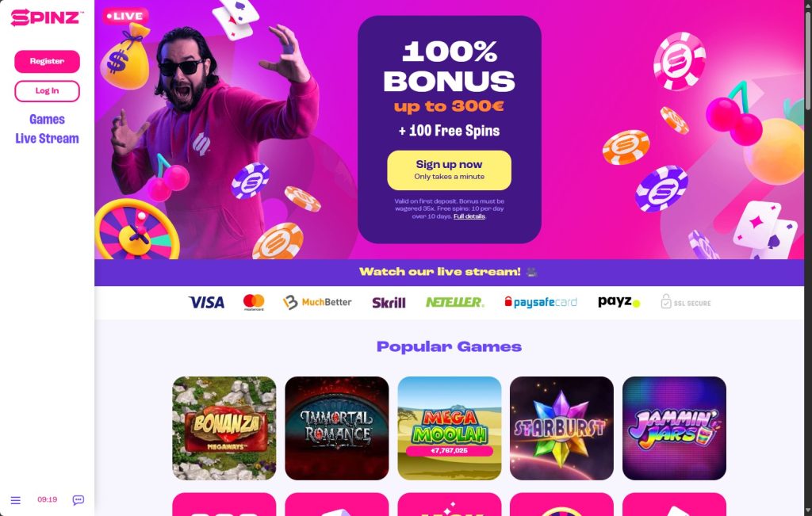
Task: Click the Mastercard logo
Action: click(254, 302)
